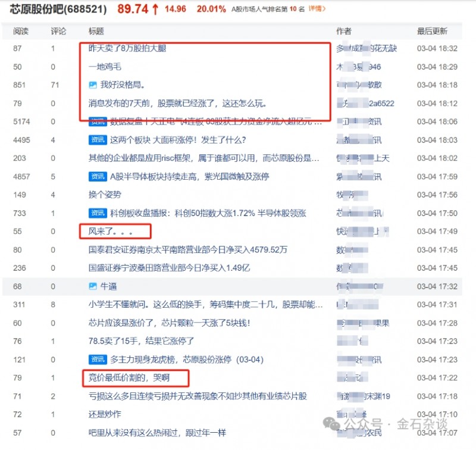Screen dimensions: 476x450
Task: Click 资讯 tag on A股半导体板块 post
Action: click(98, 177)
